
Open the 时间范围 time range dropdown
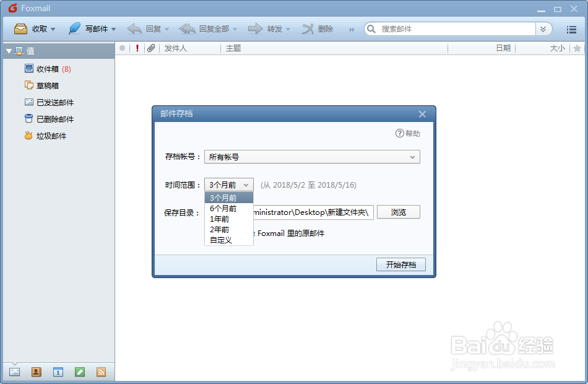point(228,184)
